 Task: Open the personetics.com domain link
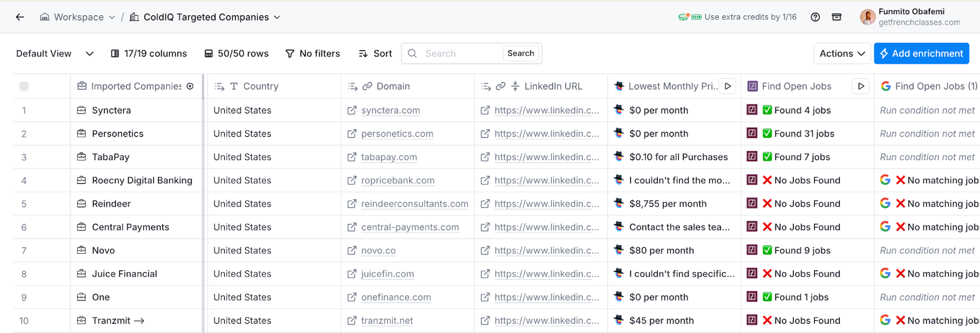point(397,134)
